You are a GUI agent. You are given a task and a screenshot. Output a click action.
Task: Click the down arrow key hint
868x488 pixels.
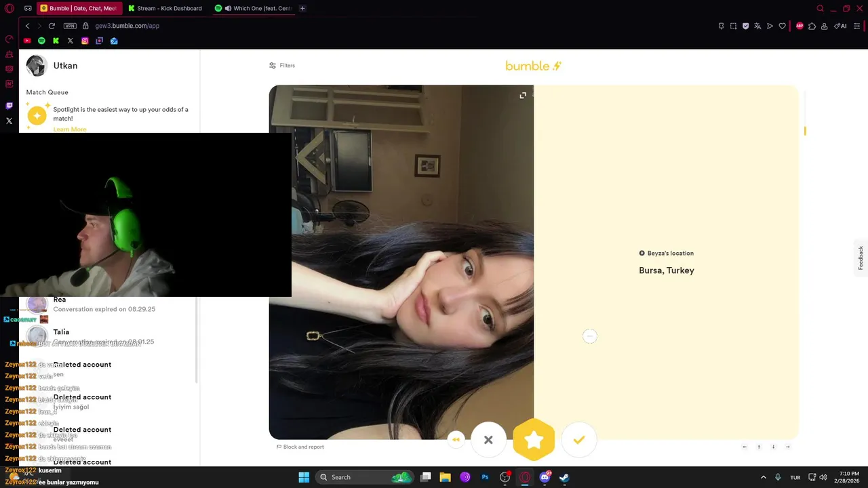[x=773, y=447]
